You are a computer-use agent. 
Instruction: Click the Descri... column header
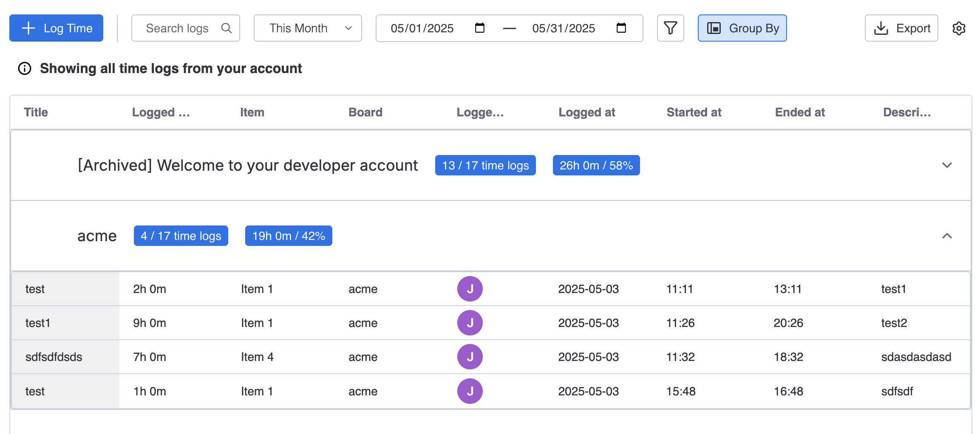(907, 112)
